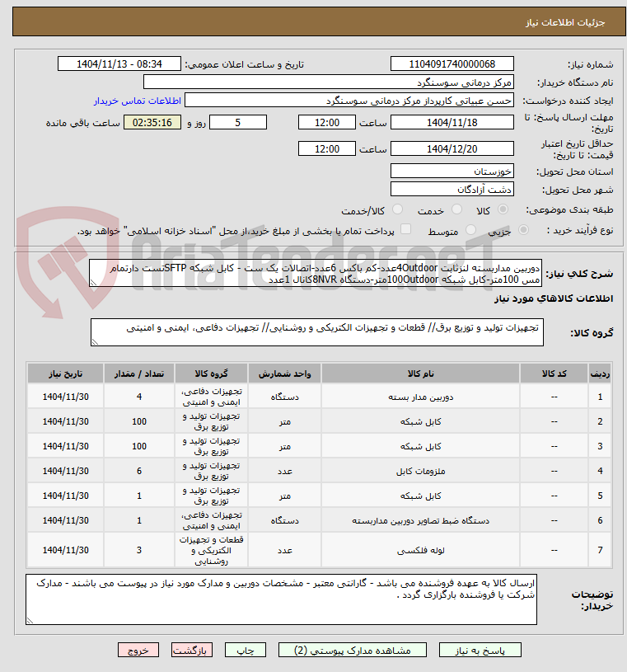The width and height of the screenshot is (627, 672).
Task: Select the خدمت radio button
Action: [457, 209]
